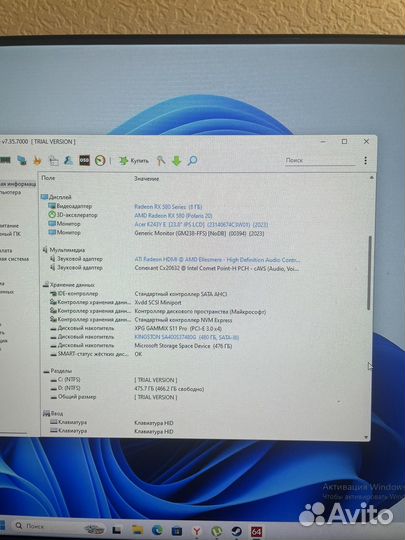
Task: Open the System Stability Test flame icon
Action: (x=37, y=160)
